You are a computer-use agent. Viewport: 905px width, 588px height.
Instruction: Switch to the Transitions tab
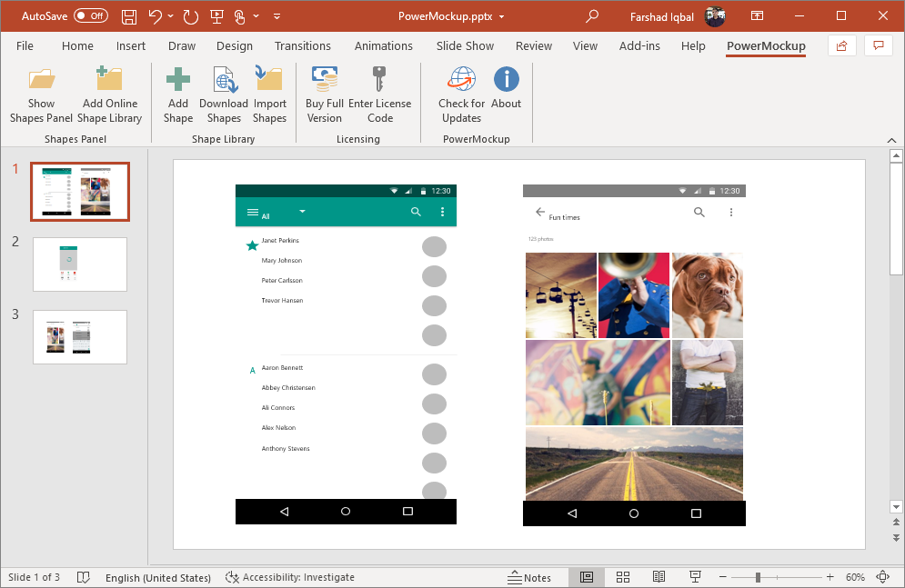[x=302, y=46]
